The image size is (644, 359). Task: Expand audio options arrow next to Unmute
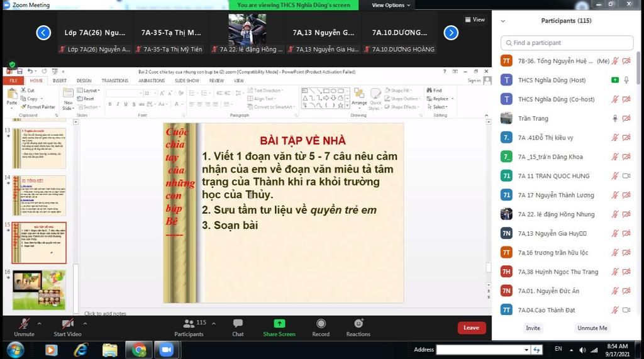pos(39,324)
